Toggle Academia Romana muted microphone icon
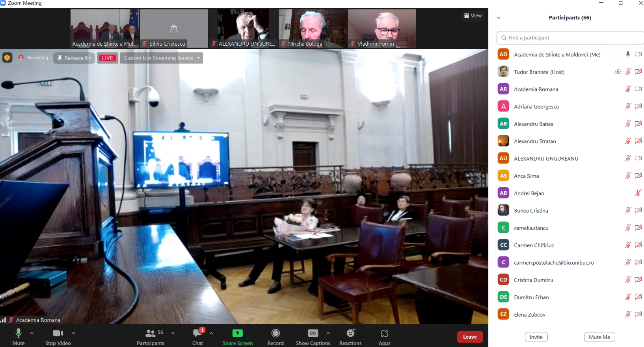Viewport: 644px width, 347px height. point(628,89)
